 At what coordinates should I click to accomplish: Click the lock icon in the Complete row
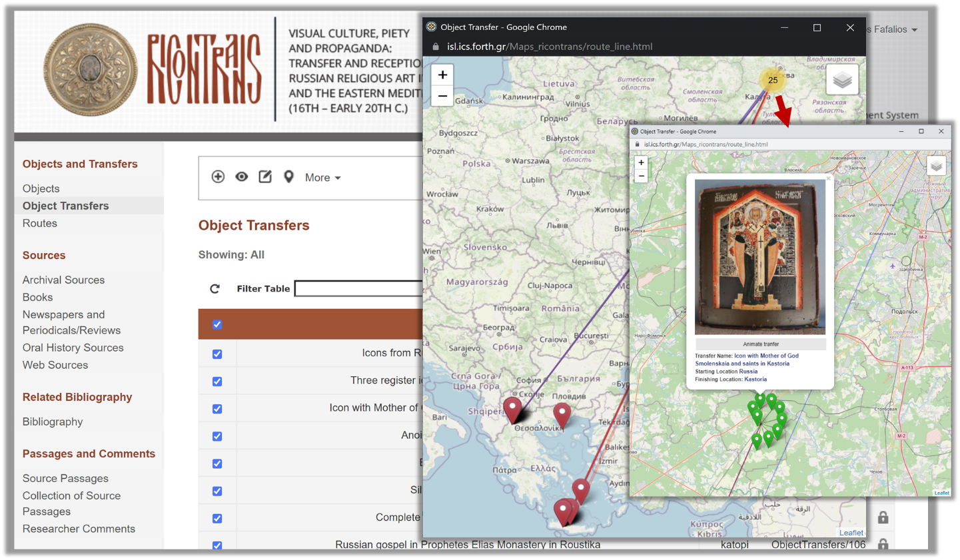[883, 517]
